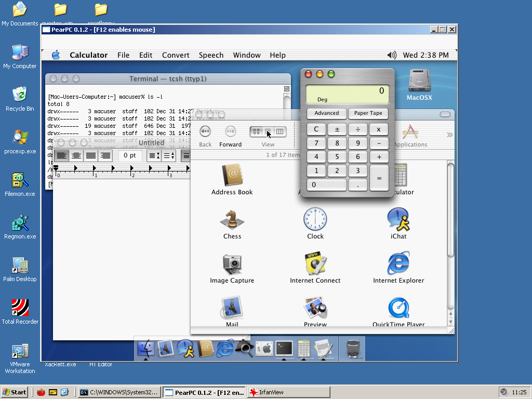Click the Paper Tape button
Image resolution: width=532 pixels, height=399 pixels.
click(x=368, y=113)
